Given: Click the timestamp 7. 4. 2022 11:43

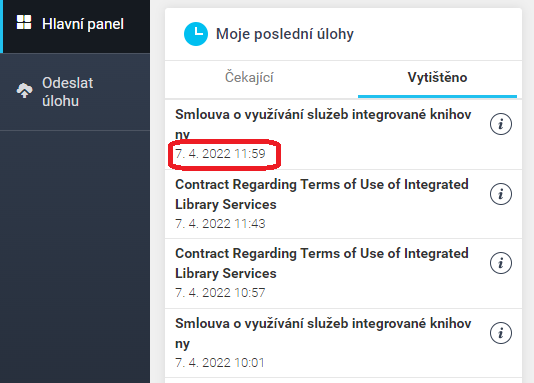Looking at the screenshot, I should (220, 224).
